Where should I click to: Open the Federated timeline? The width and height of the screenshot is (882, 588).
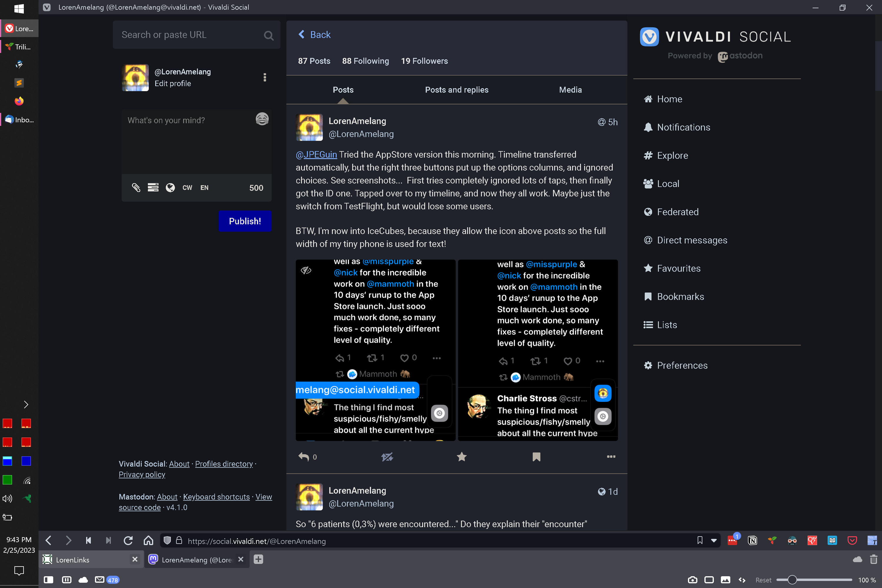coord(671,212)
